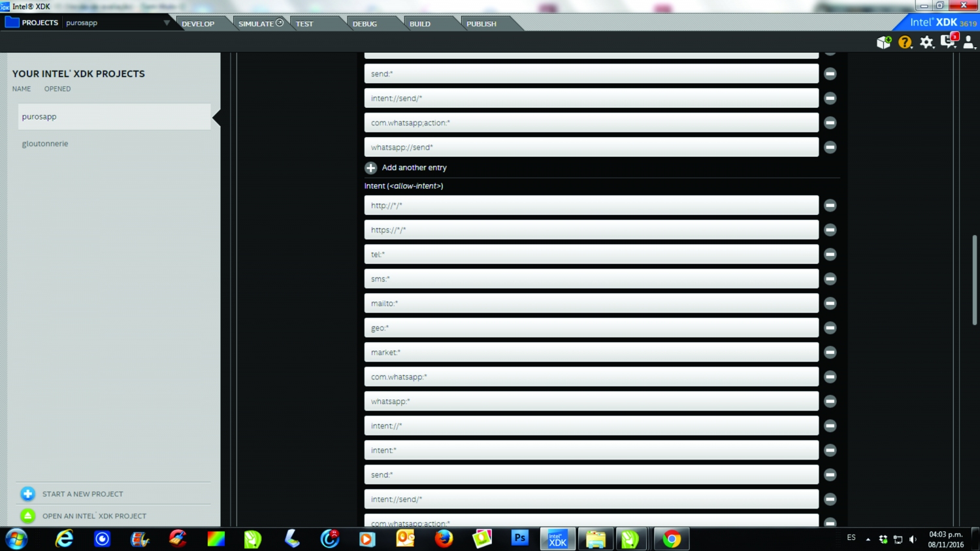980x551 pixels.
Task: Remove the intent:* entry
Action: [830, 450]
